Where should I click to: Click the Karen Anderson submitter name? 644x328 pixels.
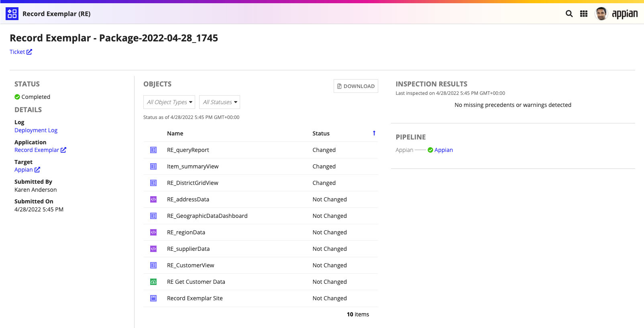click(x=36, y=190)
